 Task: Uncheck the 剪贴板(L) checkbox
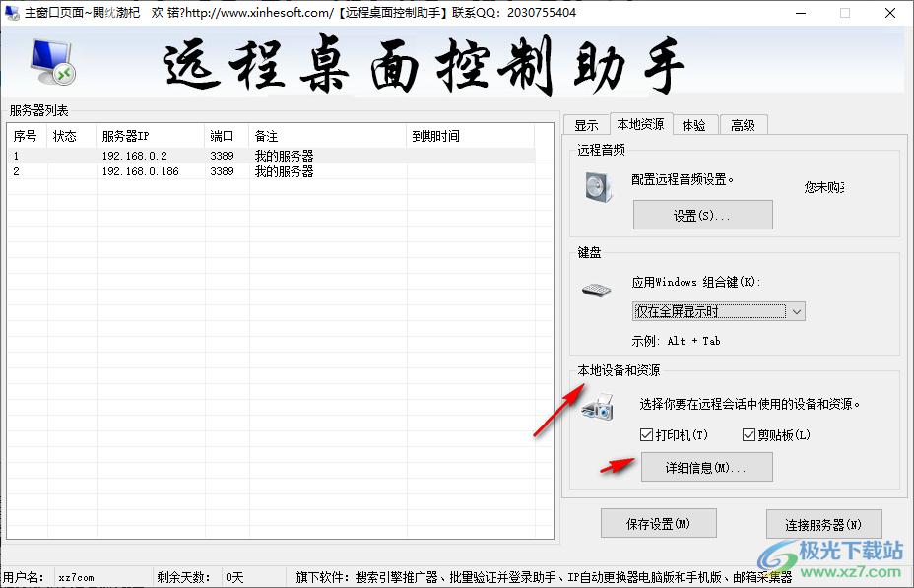748,434
